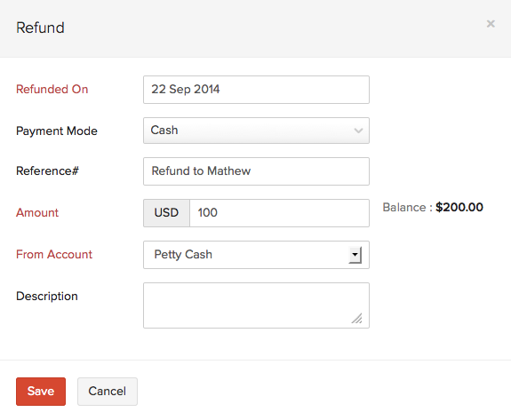Cancel the refund dialog
This screenshot has width=511, height=420.
108,392
